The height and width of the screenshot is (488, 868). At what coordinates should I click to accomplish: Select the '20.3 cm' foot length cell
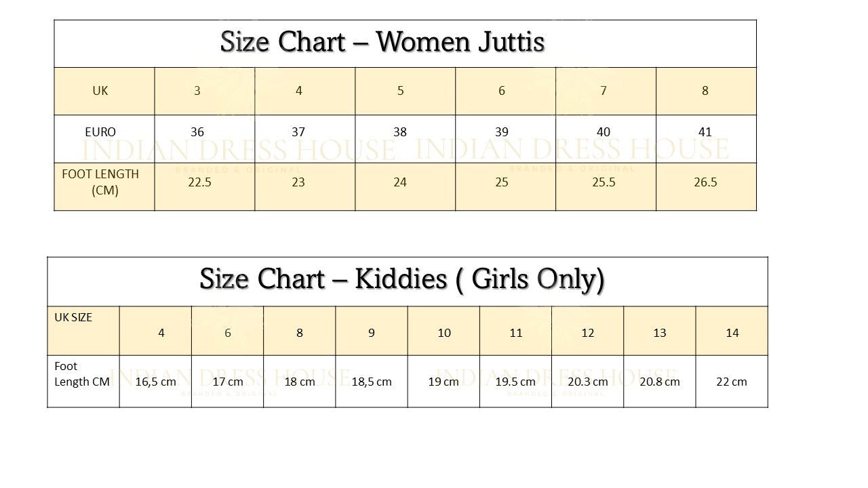coord(588,382)
